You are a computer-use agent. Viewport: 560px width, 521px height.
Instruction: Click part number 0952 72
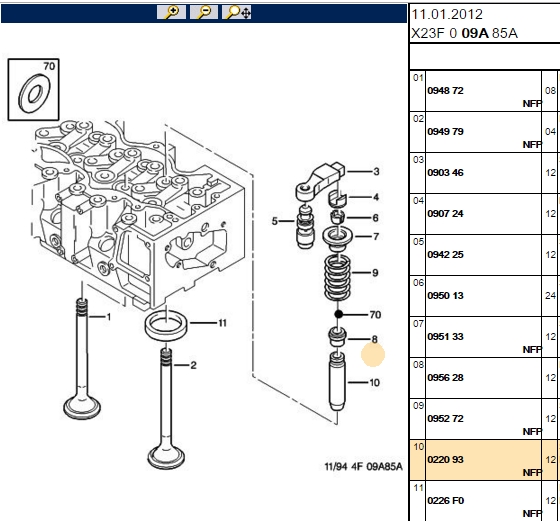[x=445, y=419]
